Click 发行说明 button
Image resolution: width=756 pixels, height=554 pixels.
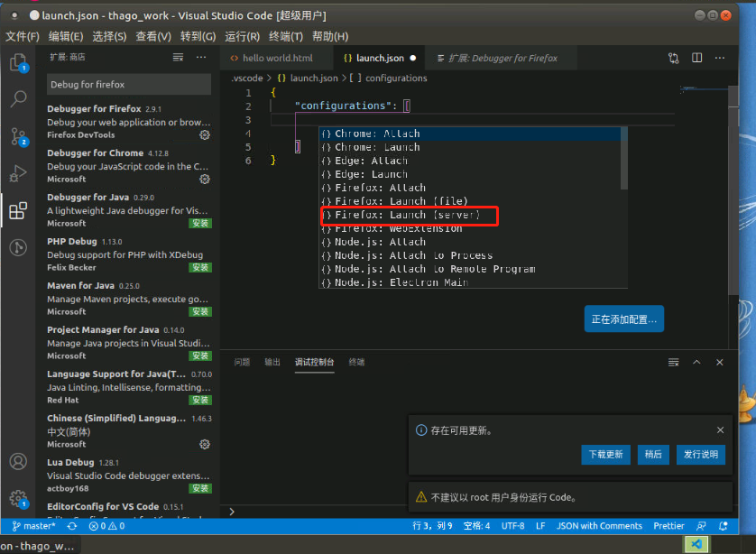(701, 455)
